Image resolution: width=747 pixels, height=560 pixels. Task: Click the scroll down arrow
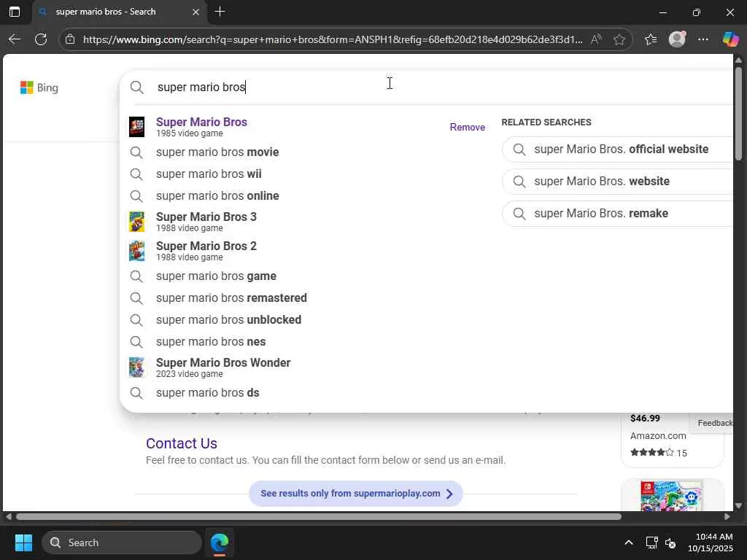coord(738,506)
